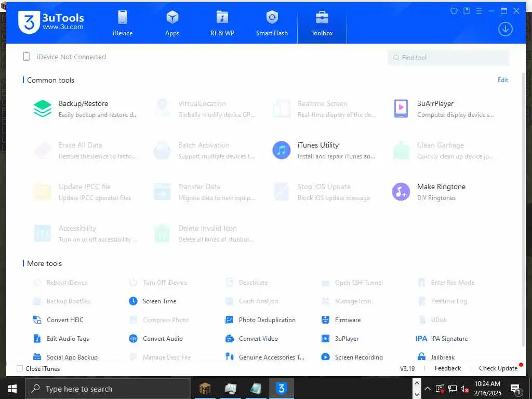Click the Open SSH Tunnel item
Screen dimensions: 532x399
352,282
